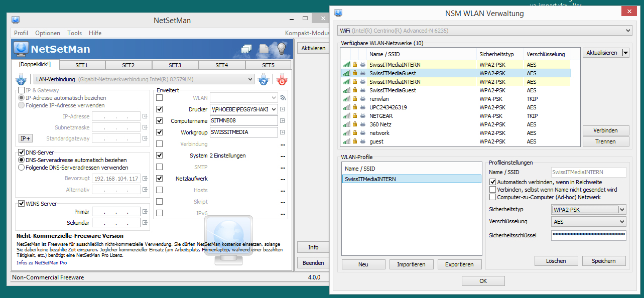The height and width of the screenshot is (298, 644).
Task: Uncheck the DNS-Server checkbox
Action: (x=22, y=153)
